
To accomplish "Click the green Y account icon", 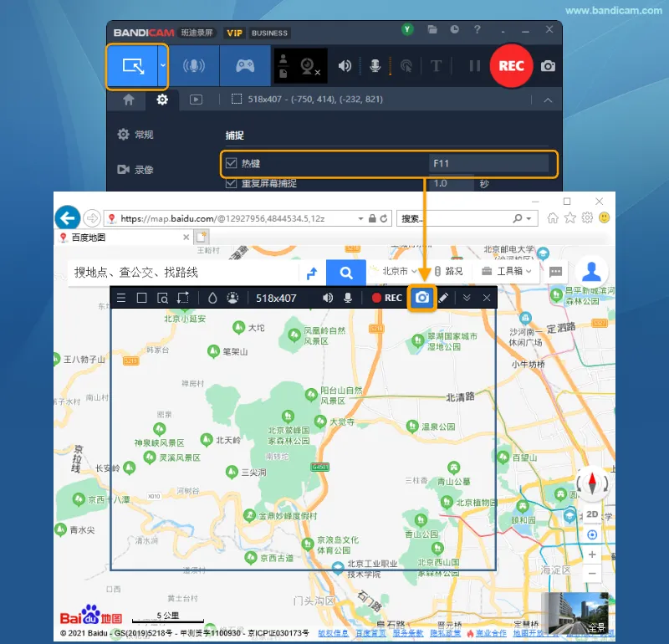I will click(x=407, y=29).
